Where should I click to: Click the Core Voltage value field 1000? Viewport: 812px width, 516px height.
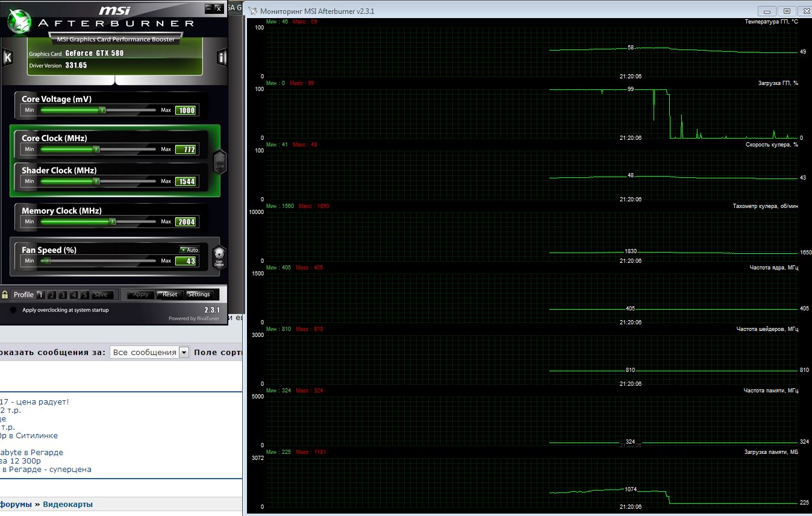(x=186, y=110)
